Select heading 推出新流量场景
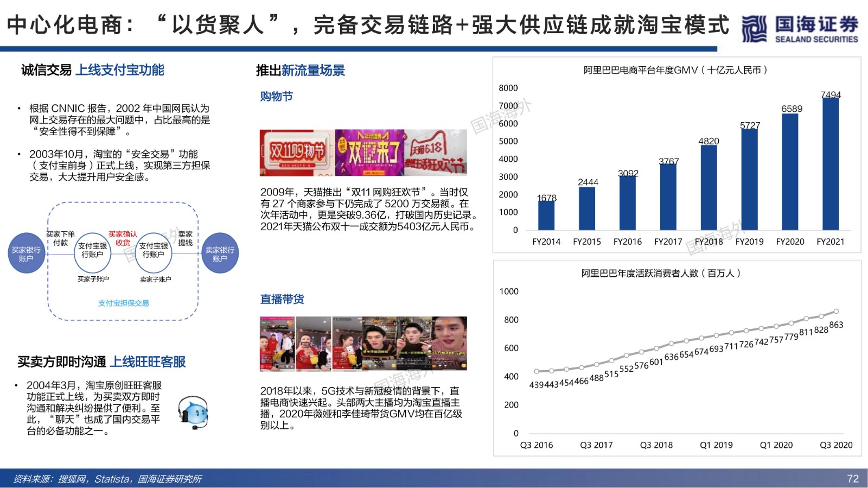 tap(301, 71)
